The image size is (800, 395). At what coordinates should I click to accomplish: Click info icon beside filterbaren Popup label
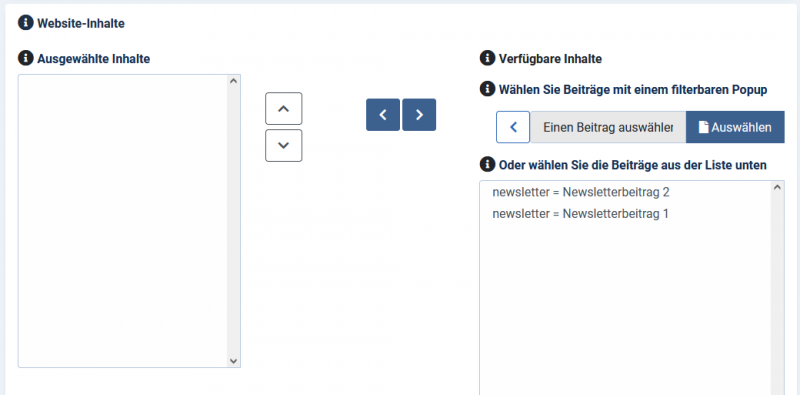click(x=488, y=89)
